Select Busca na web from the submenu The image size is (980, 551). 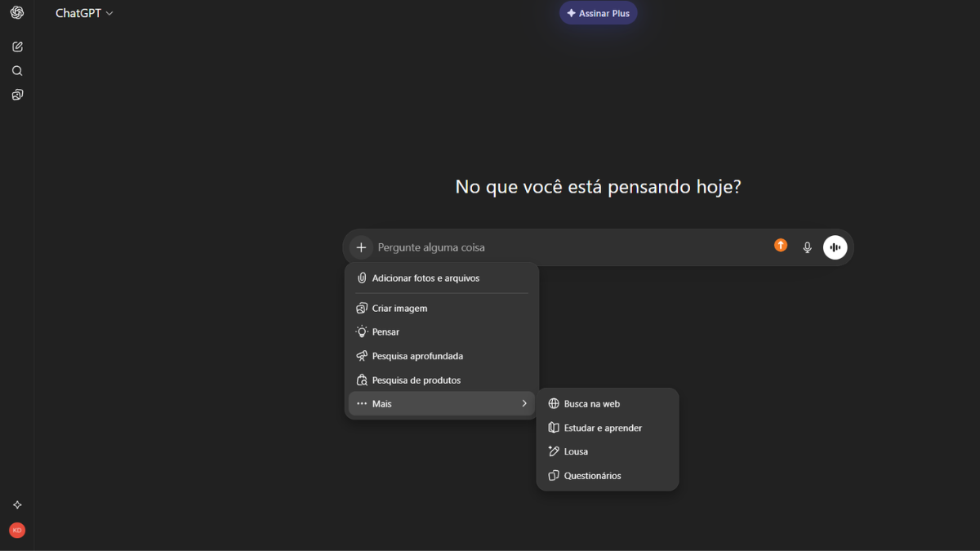point(592,403)
